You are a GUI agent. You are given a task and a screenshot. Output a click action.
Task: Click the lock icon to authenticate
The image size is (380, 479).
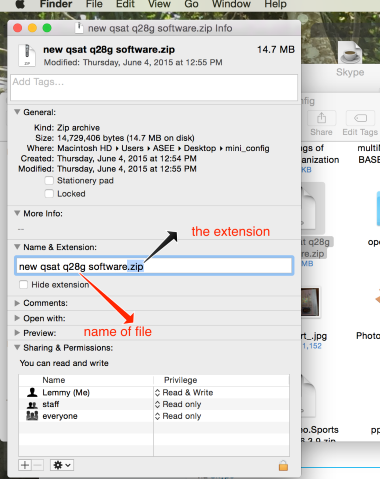pos(283,465)
